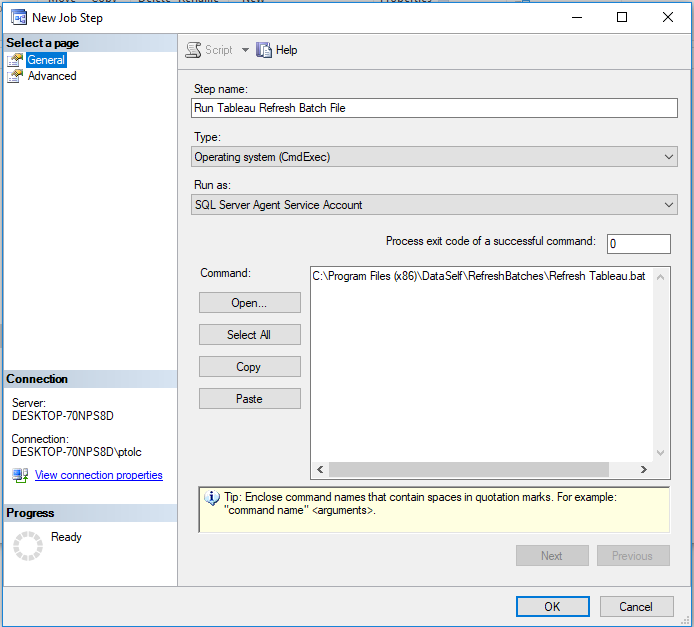Viewport: 694px width, 627px height.
Task: Click the Step name text field
Action: click(x=433, y=108)
